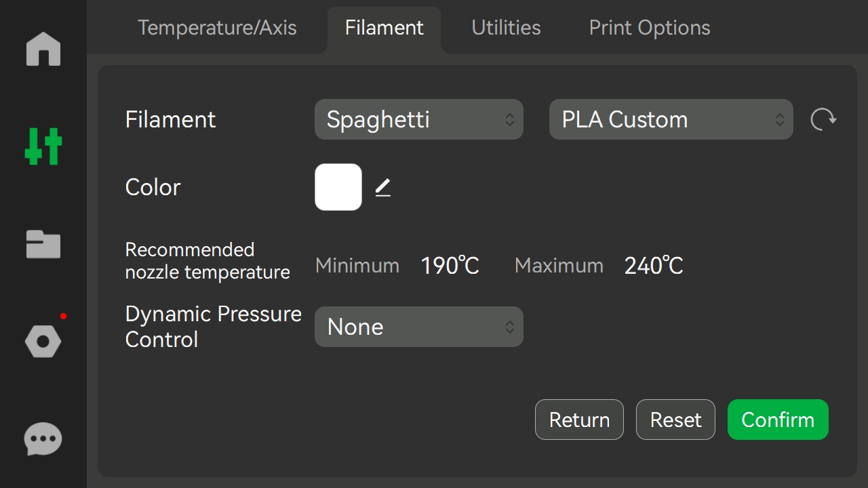Click the white filament color swatch

point(338,187)
